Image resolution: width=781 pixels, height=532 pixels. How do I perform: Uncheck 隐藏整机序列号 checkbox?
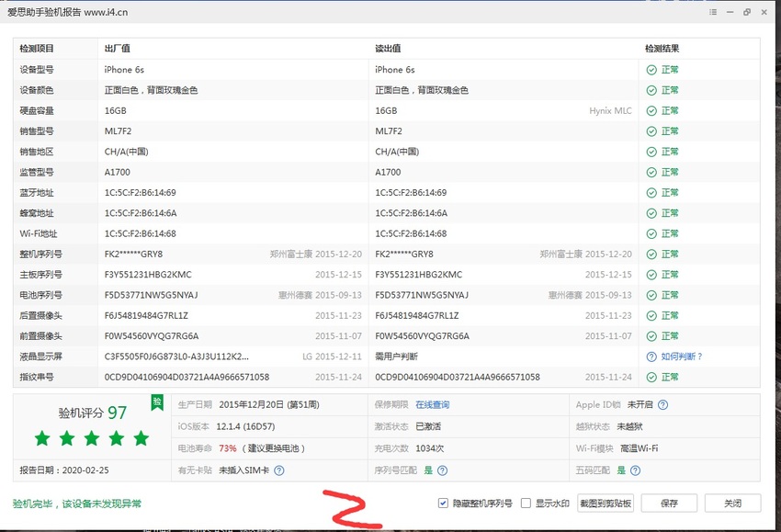[443, 504]
